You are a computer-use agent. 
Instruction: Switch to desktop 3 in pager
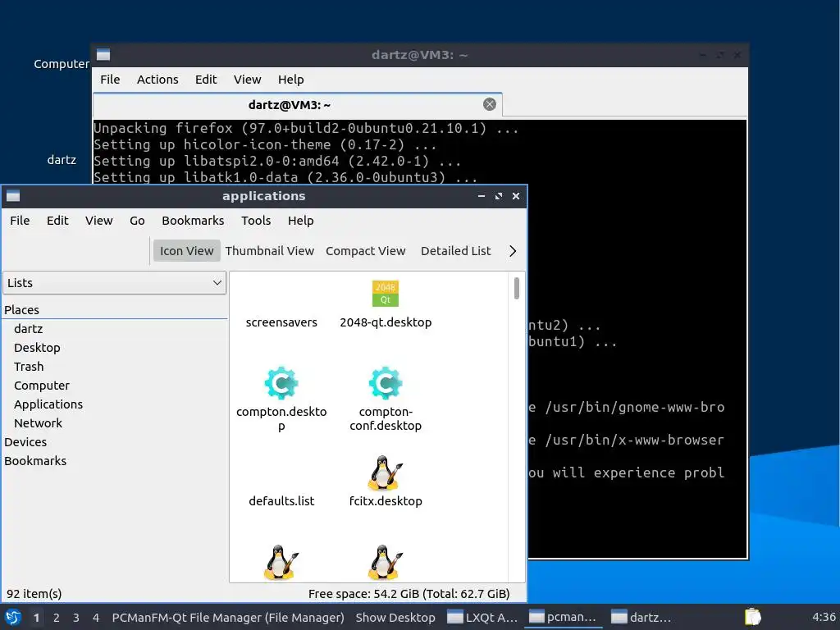coord(76,618)
